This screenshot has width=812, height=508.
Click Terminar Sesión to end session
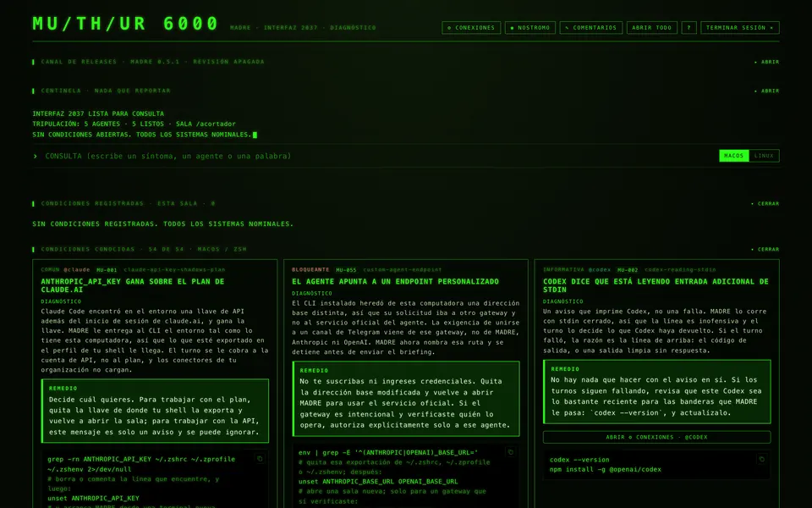(739, 27)
